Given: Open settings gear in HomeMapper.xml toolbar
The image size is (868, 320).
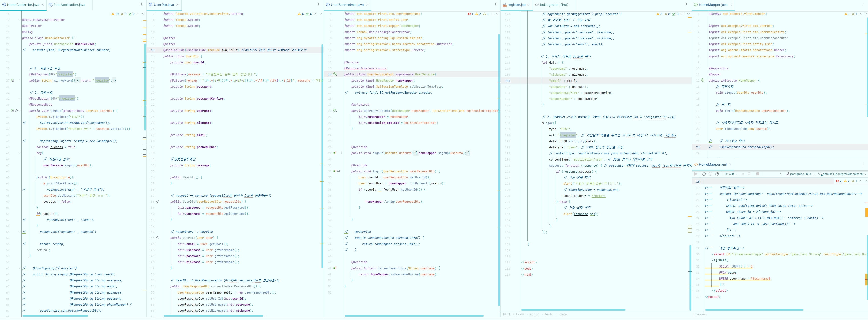Looking at the screenshot, I should pyautogui.click(x=717, y=174).
